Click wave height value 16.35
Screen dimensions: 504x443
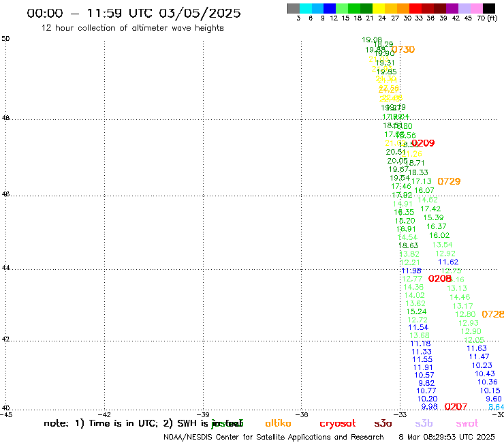[404, 212]
